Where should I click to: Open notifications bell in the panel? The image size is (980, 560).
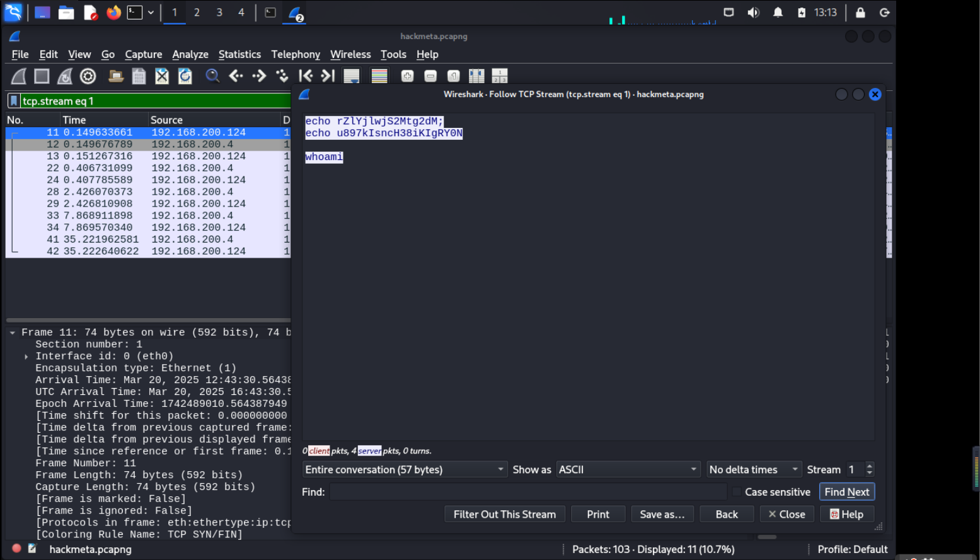(778, 12)
